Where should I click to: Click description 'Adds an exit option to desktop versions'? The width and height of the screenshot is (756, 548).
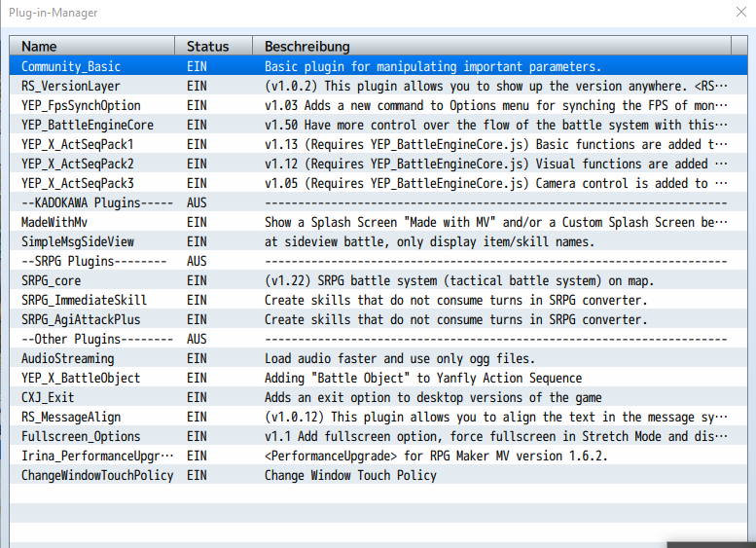point(396,397)
